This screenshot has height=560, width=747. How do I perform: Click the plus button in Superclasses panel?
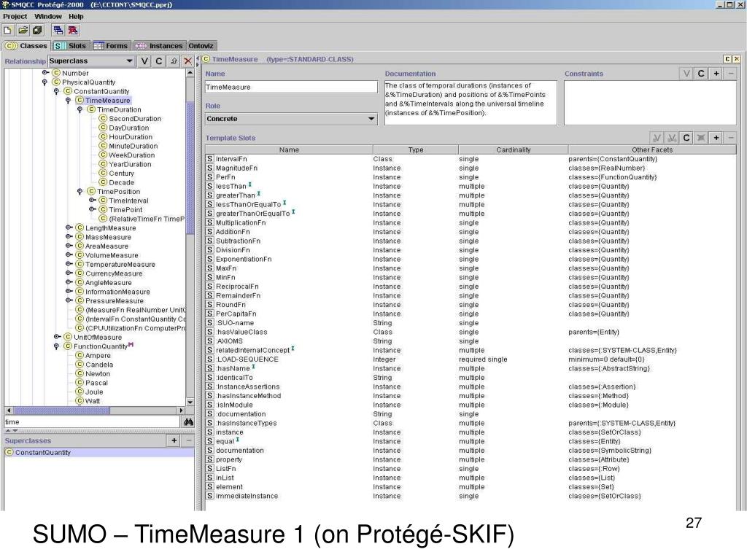tap(174, 440)
